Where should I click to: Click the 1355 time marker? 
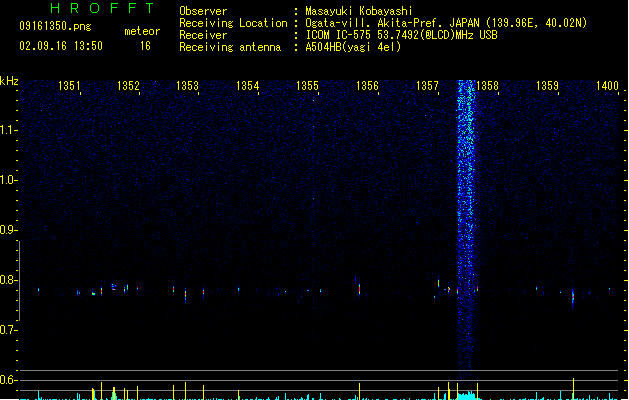(x=307, y=86)
